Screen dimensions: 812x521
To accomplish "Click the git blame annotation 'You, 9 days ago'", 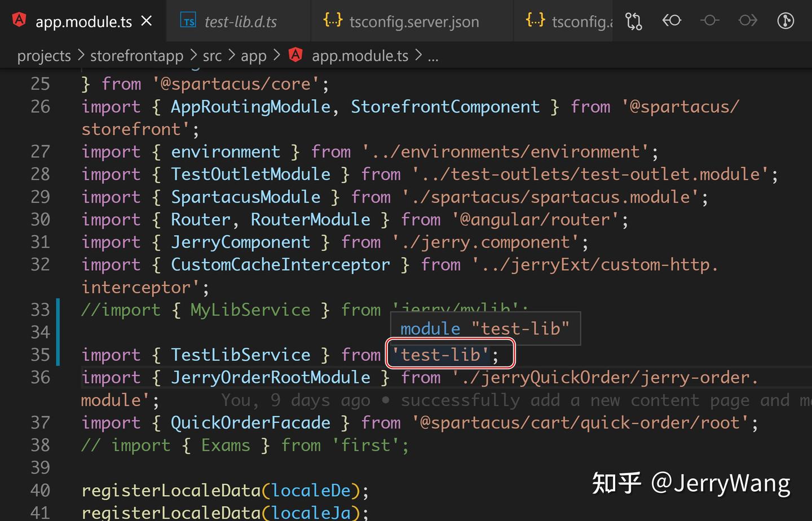I will [x=296, y=400].
